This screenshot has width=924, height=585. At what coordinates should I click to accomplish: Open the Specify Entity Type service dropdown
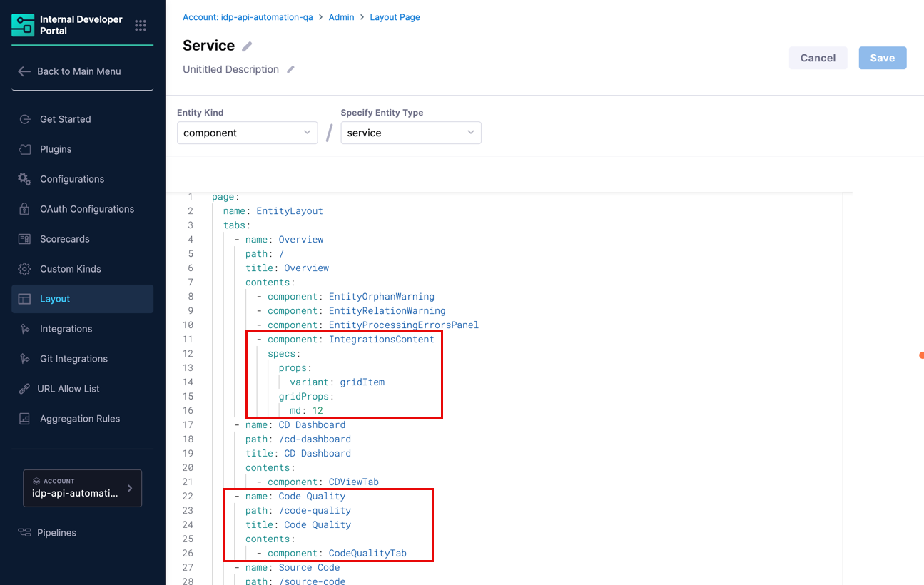point(410,133)
